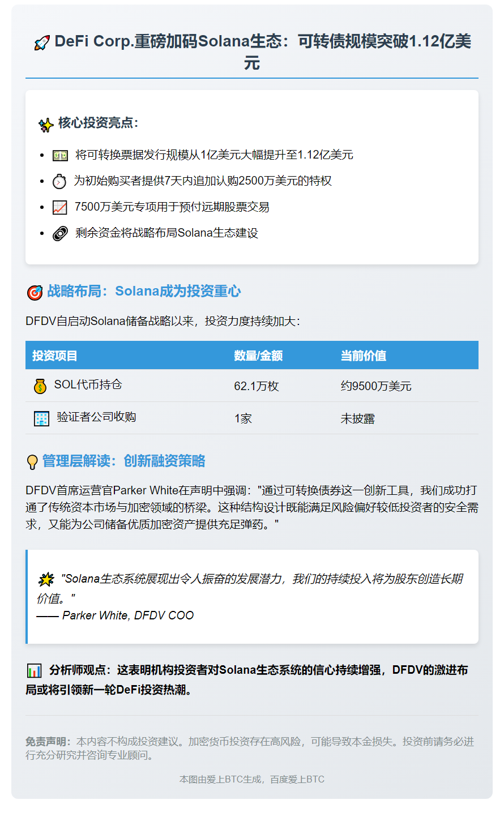Click the target icon beside 战略布局

pyautogui.click(x=35, y=292)
